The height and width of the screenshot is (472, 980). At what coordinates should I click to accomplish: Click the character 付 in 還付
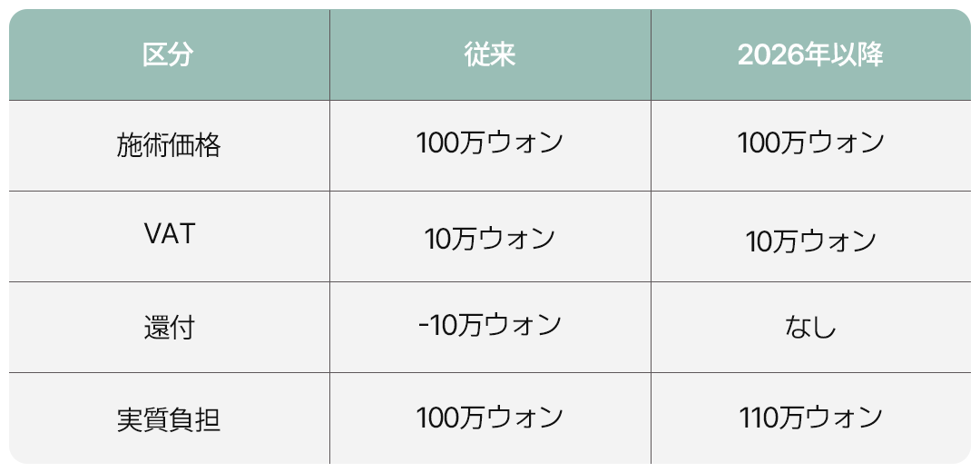coord(181,329)
